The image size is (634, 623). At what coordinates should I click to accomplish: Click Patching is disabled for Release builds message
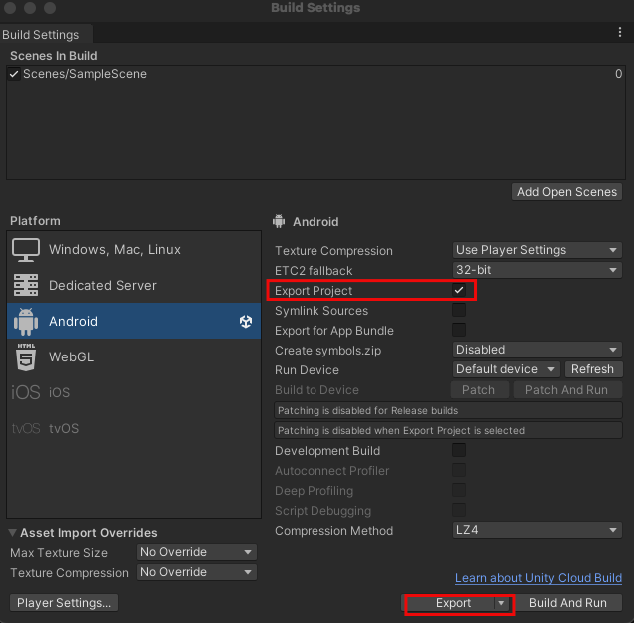[x=448, y=410]
